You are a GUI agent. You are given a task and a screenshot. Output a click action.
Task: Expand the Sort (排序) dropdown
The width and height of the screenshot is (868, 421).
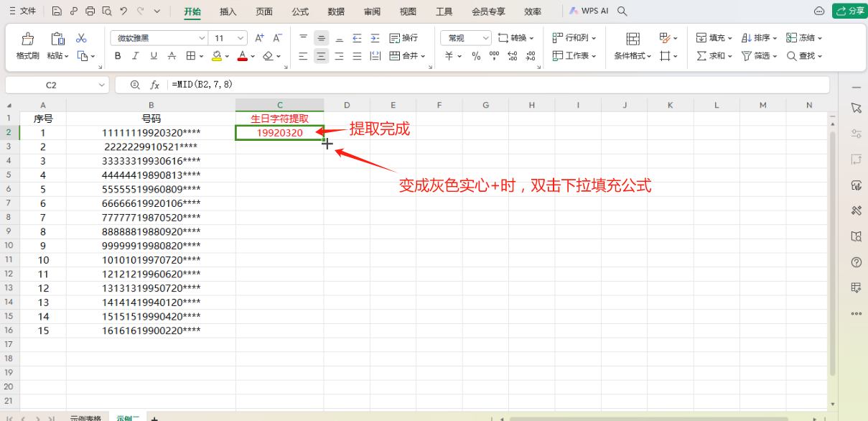coord(773,38)
